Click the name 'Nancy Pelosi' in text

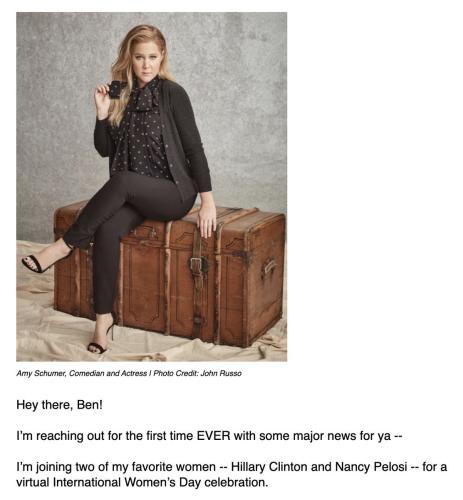click(x=371, y=466)
